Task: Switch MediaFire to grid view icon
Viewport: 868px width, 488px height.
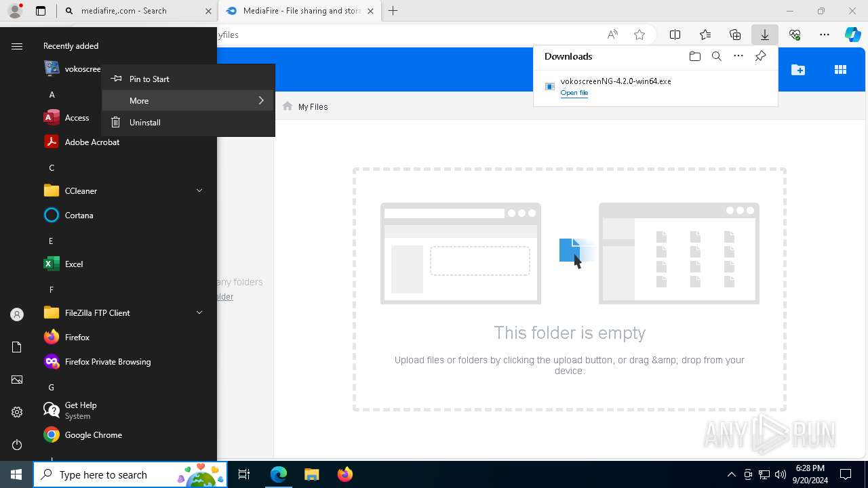Action: coord(840,70)
